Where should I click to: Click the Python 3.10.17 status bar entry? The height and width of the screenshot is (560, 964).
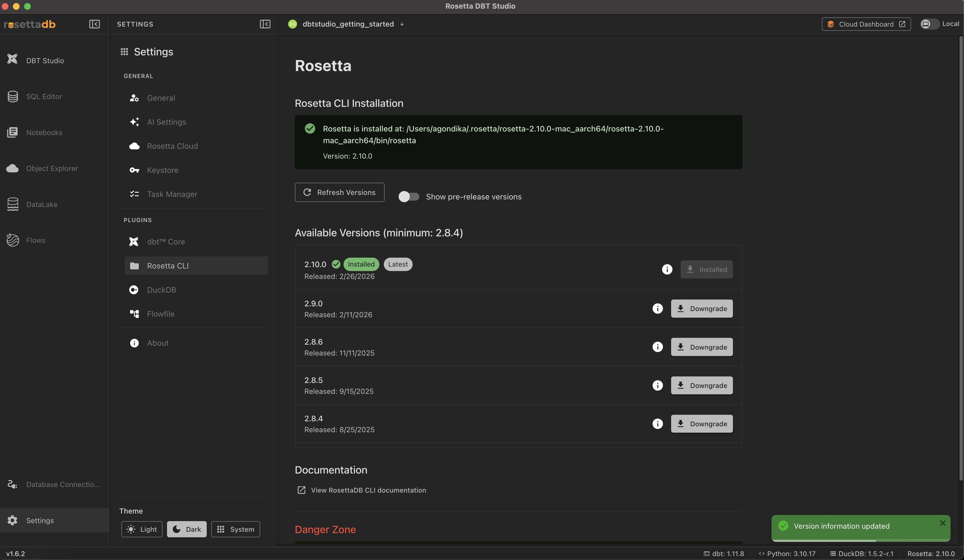tap(787, 554)
